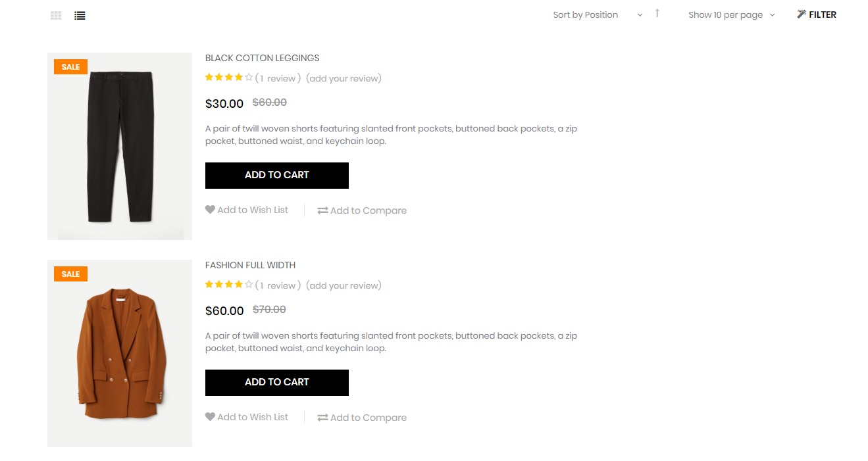Switch to list view layout

pyautogui.click(x=80, y=15)
